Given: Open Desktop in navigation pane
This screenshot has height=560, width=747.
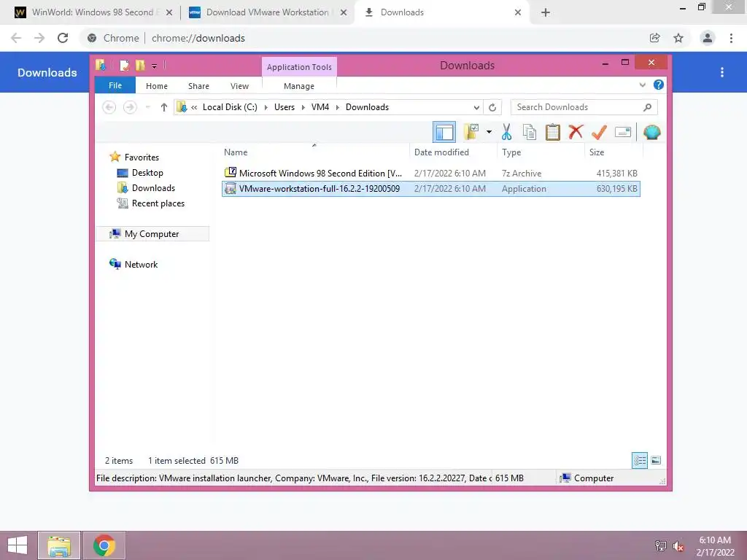Looking at the screenshot, I should coord(140,172).
